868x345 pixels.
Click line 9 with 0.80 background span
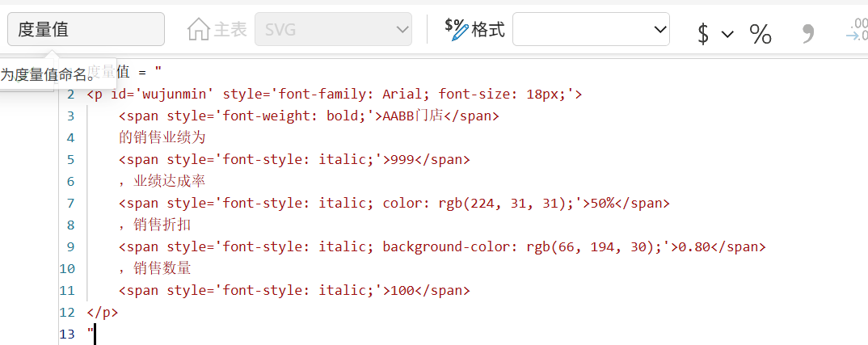(x=442, y=247)
